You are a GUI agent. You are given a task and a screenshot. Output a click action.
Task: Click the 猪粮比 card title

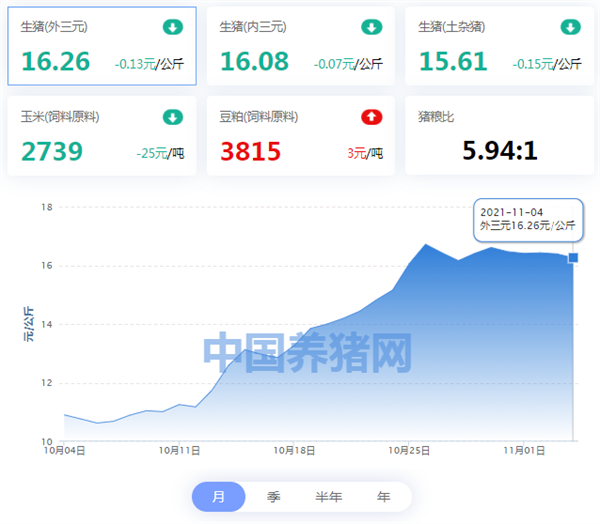[x=436, y=116]
